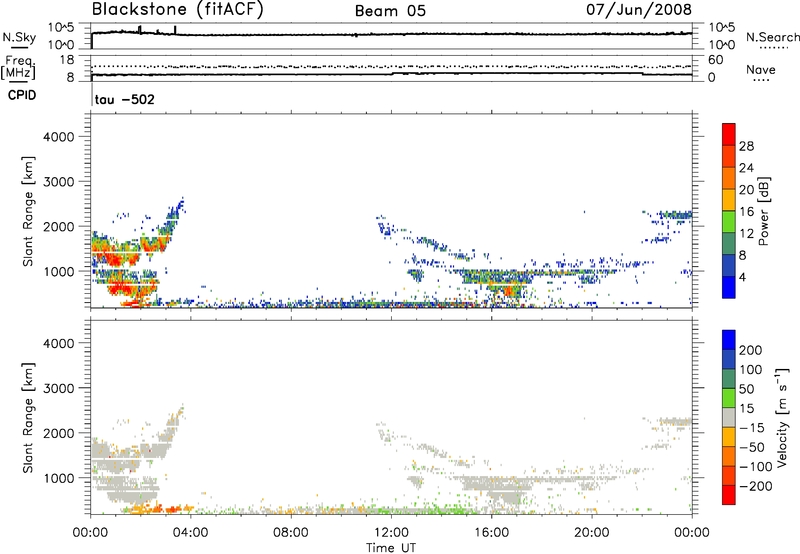Click the "Blackstone (fitACF)" plot title
The width and height of the screenshot is (800, 554).
[x=178, y=9]
